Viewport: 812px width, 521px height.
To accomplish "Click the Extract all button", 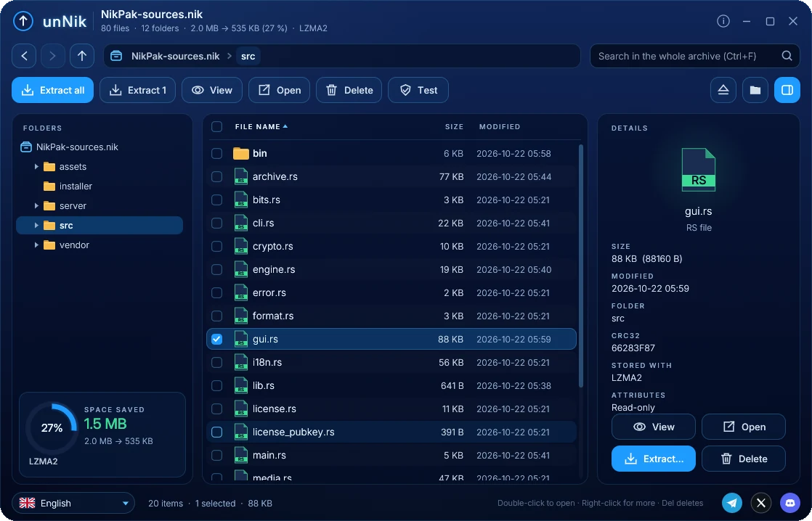I will click(52, 90).
